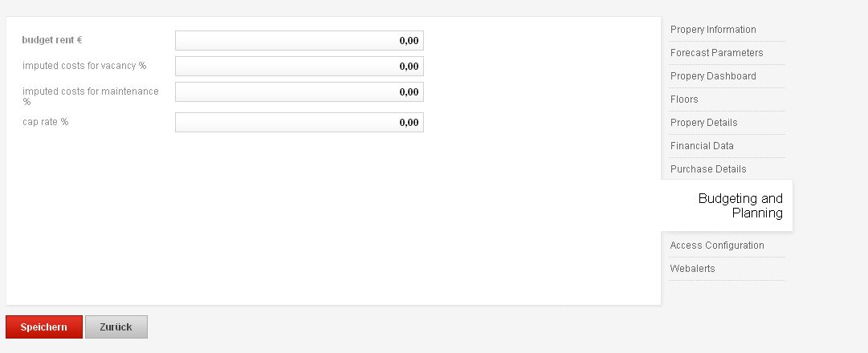The height and width of the screenshot is (353, 868).
Task: Open Purchase Details
Action: click(x=708, y=169)
